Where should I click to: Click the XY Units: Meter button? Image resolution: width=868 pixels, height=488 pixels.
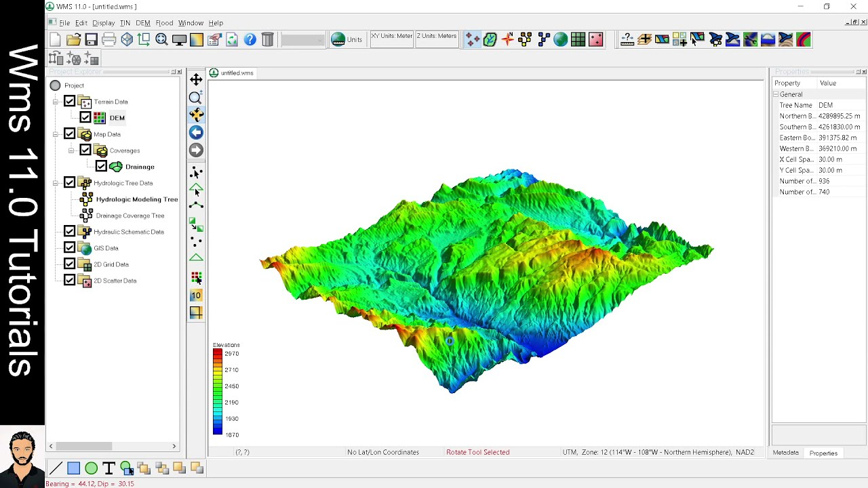tap(391, 39)
